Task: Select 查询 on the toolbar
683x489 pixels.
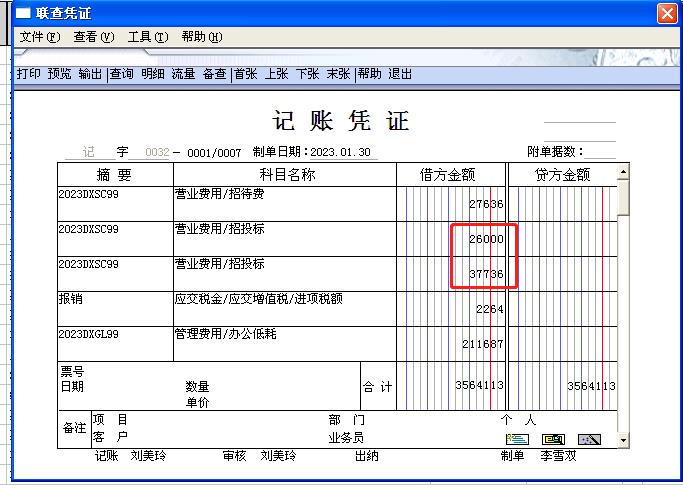Action: 122,74
